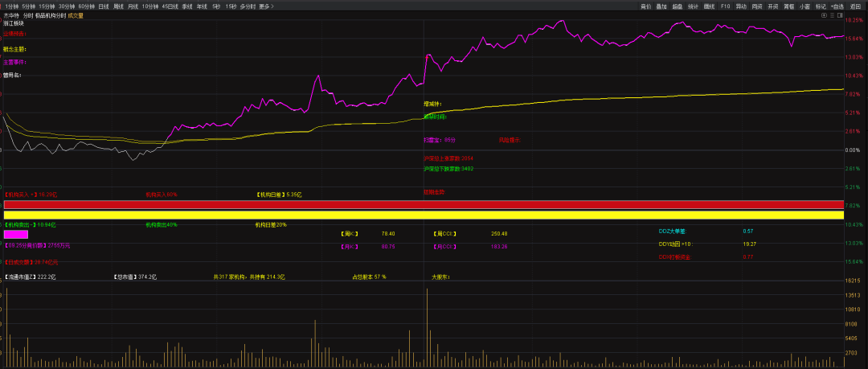The image size is (868, 369).
Task: Open the 多分时 multi-day view
Action: pyautogui.click(x=247, y=6)
